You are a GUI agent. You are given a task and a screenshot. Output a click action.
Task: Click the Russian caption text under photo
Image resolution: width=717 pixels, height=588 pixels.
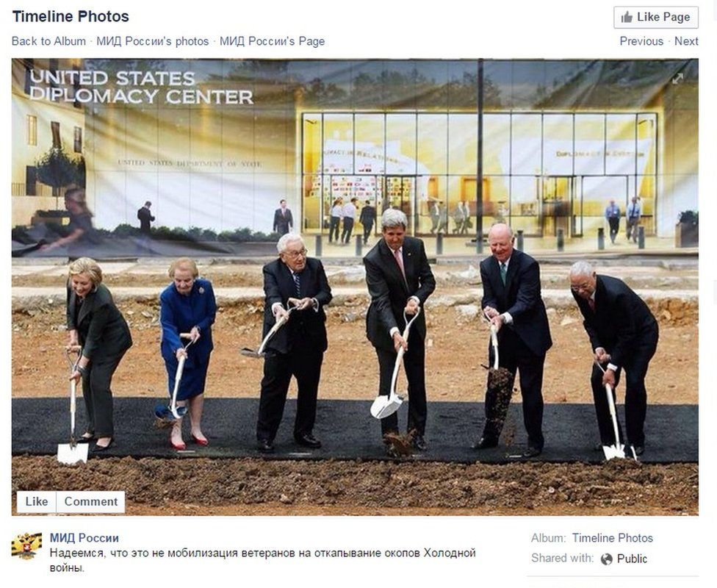(x=262, y=560)
